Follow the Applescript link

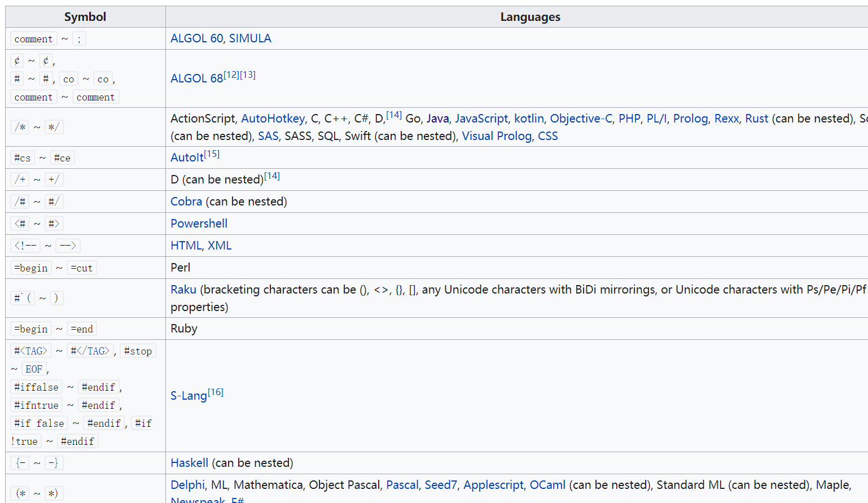(x=494, y=485)
